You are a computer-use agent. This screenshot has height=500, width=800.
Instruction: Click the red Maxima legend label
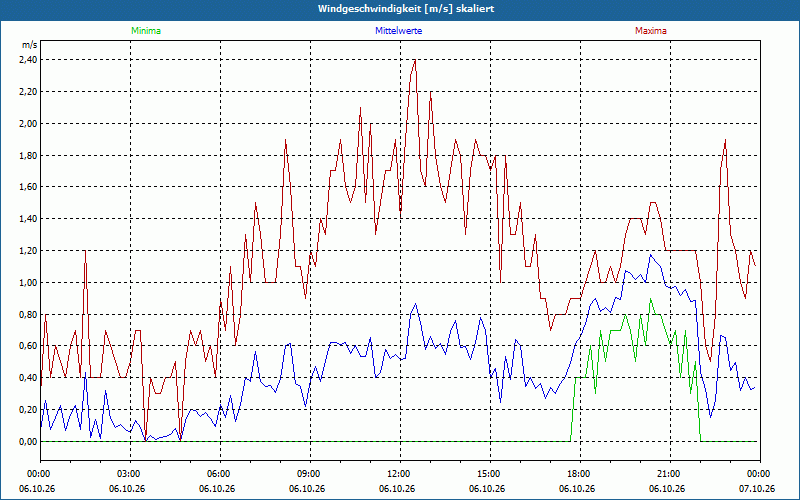pyautogui.click(x=651, y=31)
